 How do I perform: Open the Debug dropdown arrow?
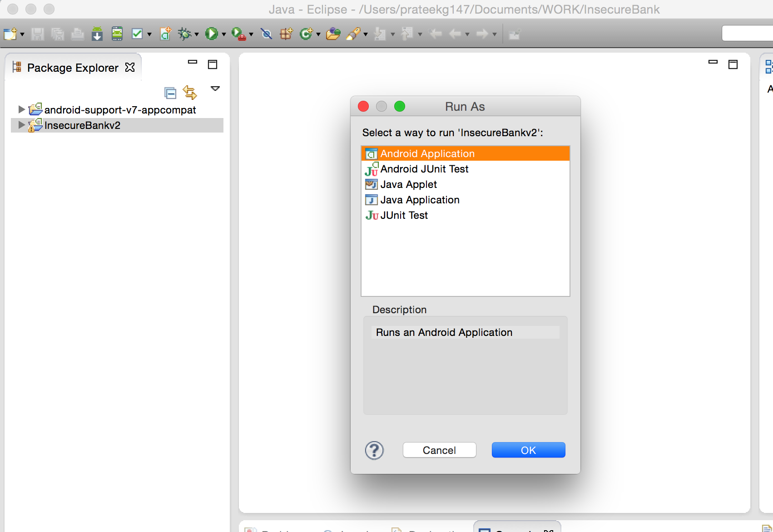click(196, 34)
